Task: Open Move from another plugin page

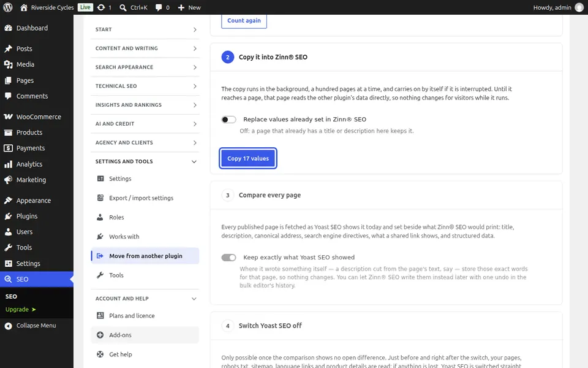Action: point(145,256)
